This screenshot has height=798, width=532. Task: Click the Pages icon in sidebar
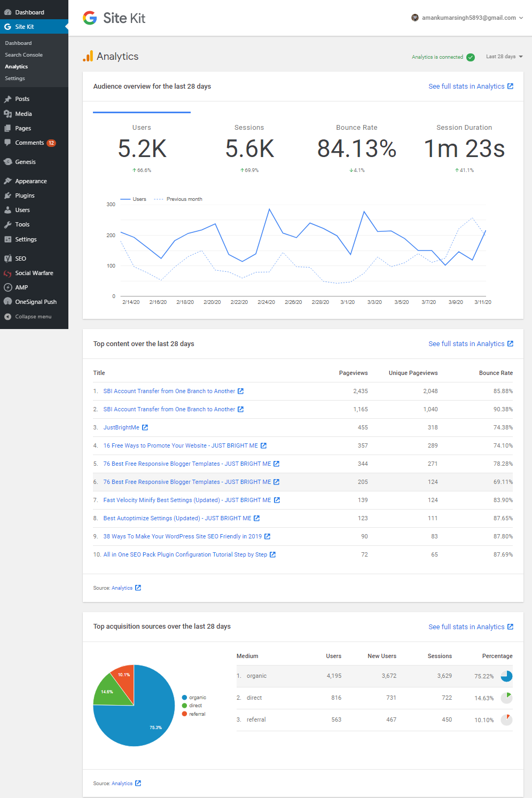pyautogui.click(x=7, y=128)
